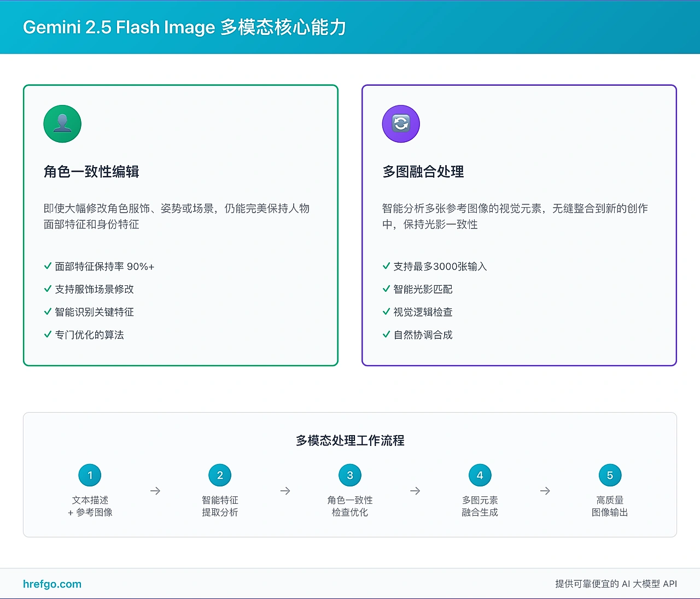
Task: Click the text 支持服饰场景修改
Action: coord(94,289)
